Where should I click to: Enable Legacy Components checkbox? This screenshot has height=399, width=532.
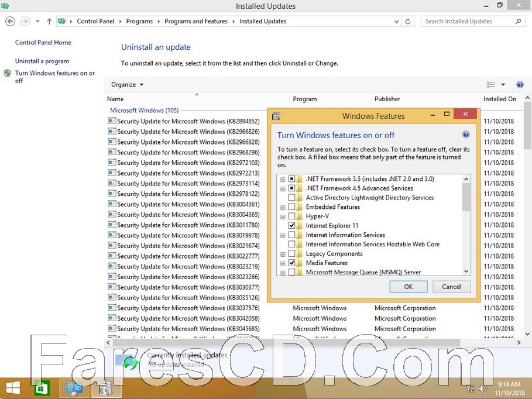(x=291, y=253)
